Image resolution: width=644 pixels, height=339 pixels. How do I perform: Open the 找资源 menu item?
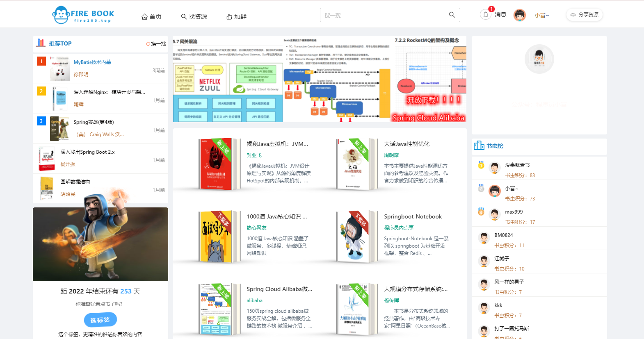[194, 16]
